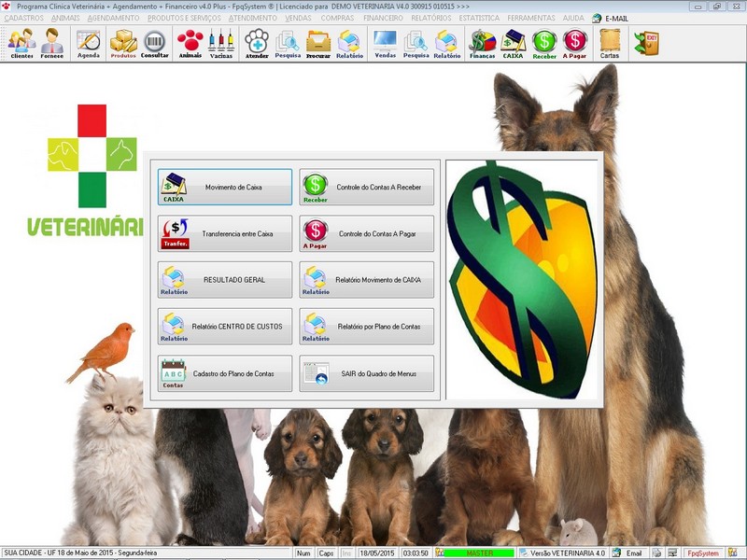The height and width of the screenshot is (560, 747).
Task: Open the Cartas scroll icon
Action: (610, 43)
